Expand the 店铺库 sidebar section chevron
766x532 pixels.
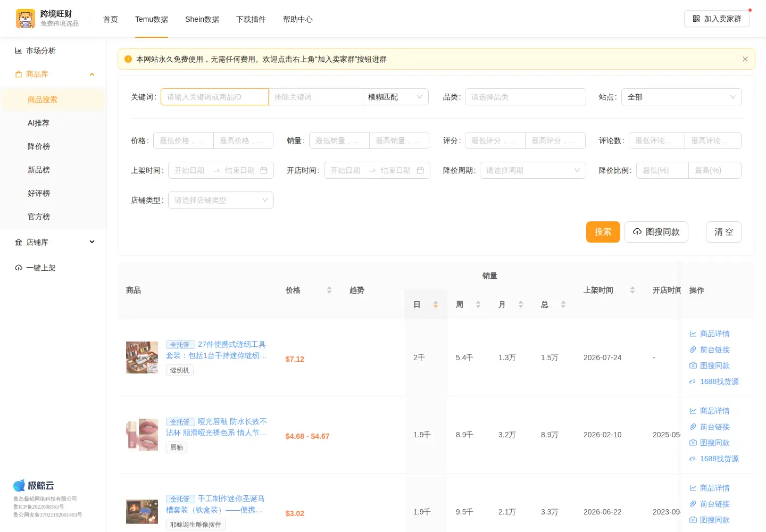92,242
